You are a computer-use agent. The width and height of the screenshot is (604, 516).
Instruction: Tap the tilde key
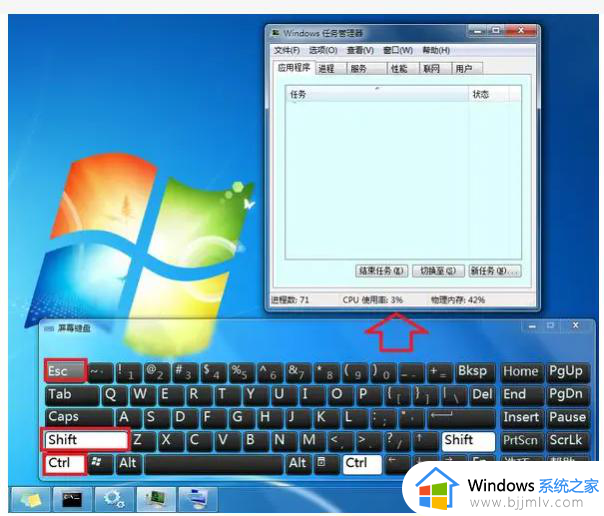tap(100, 372)
